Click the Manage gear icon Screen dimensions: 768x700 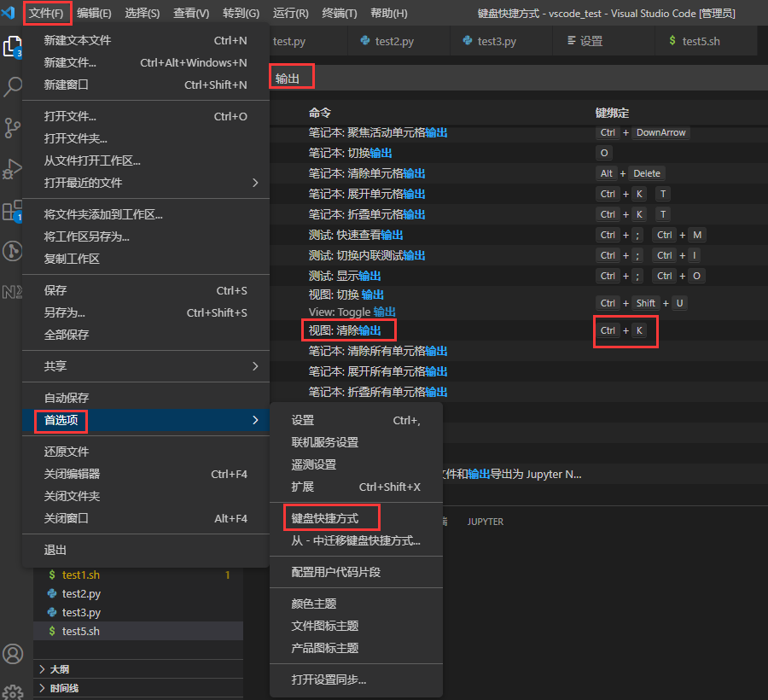pos(13,691)
